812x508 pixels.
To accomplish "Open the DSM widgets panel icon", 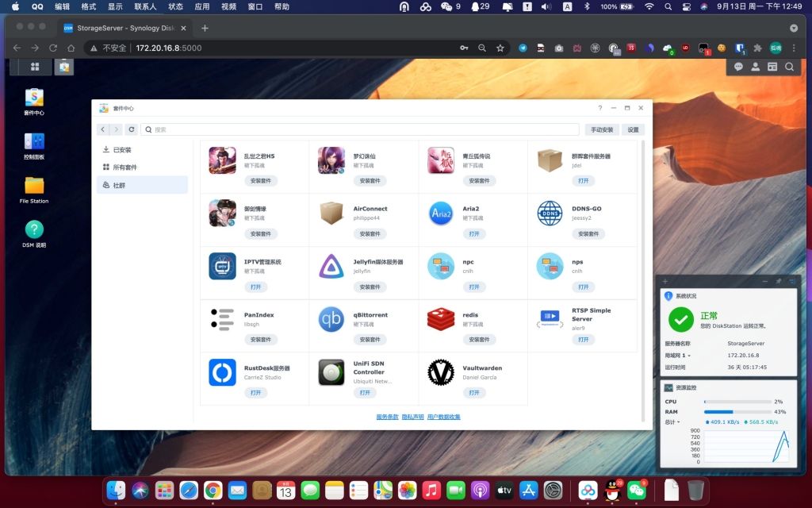I will 772,67.
